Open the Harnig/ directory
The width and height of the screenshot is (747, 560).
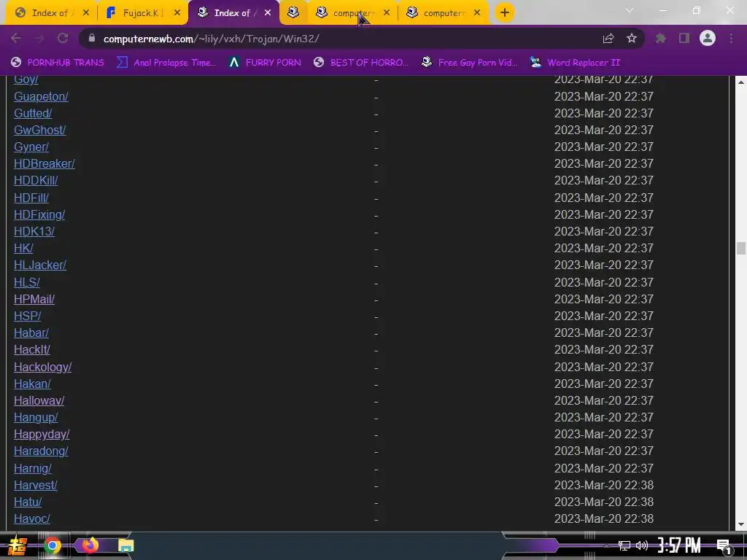32,469
